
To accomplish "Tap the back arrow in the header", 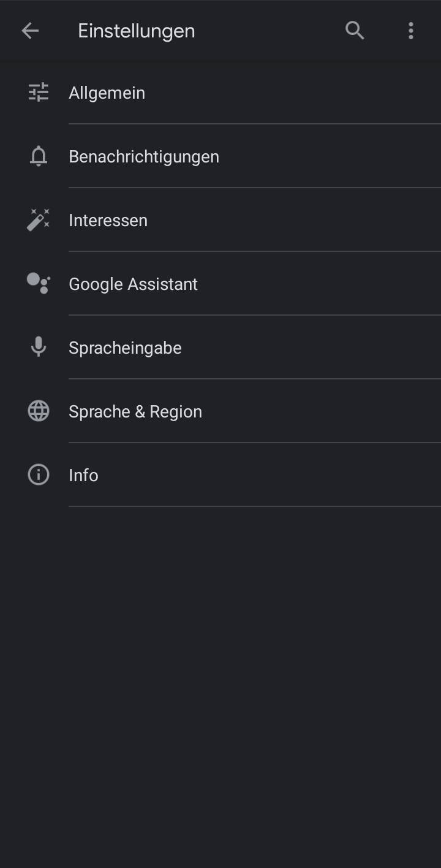I will (30, 31).
